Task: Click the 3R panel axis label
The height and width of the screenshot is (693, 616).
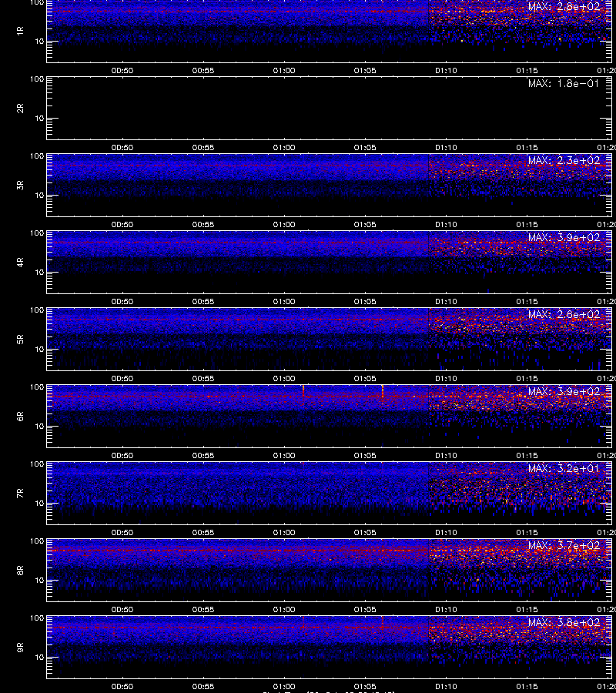Action: (x=20, y=185)
